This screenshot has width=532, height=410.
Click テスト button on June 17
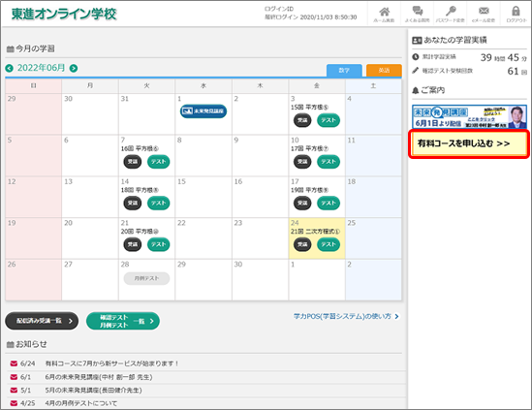pos(329,203)
